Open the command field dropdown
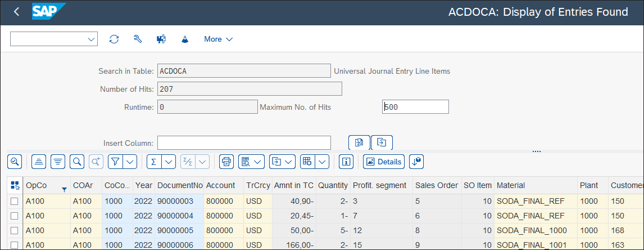The width and height of the screenshot is (644, 250). pos(91,39)
